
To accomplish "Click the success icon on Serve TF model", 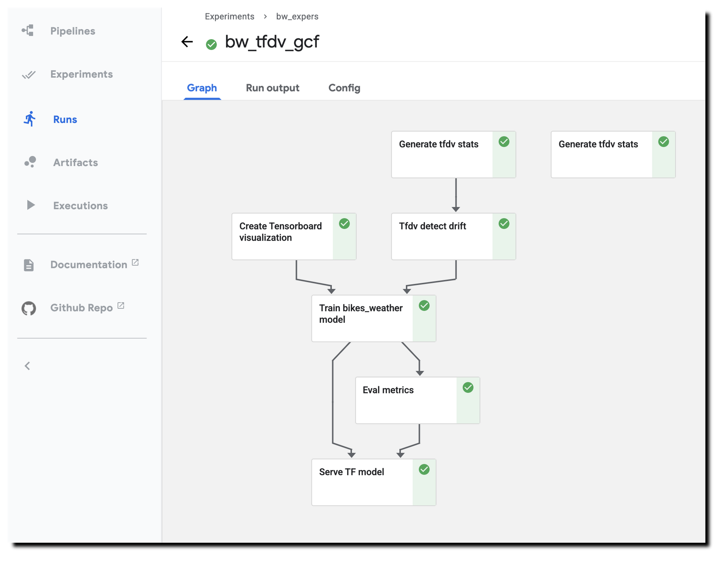I will click(x=424, y=469).
